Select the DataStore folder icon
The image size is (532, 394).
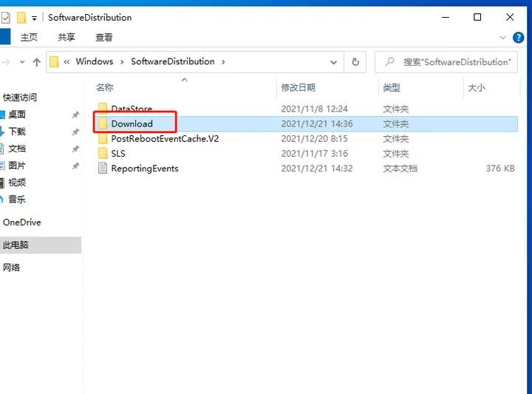click(103, 108)
